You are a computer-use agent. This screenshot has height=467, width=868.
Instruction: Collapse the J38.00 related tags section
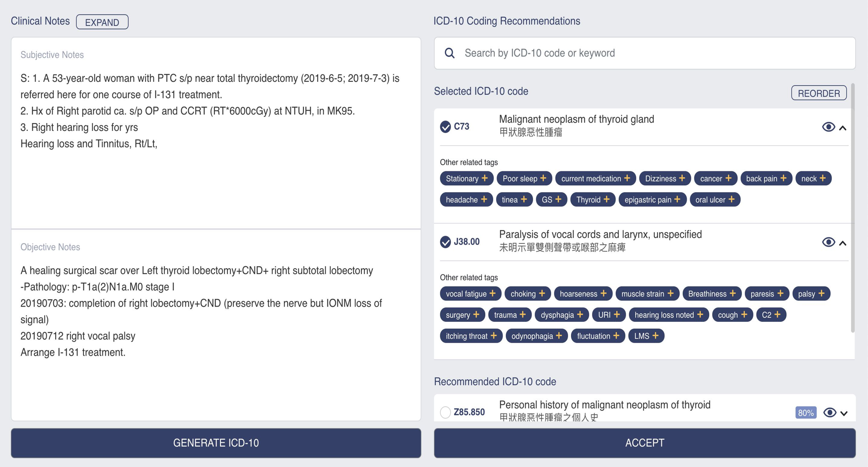coord(843,243)
